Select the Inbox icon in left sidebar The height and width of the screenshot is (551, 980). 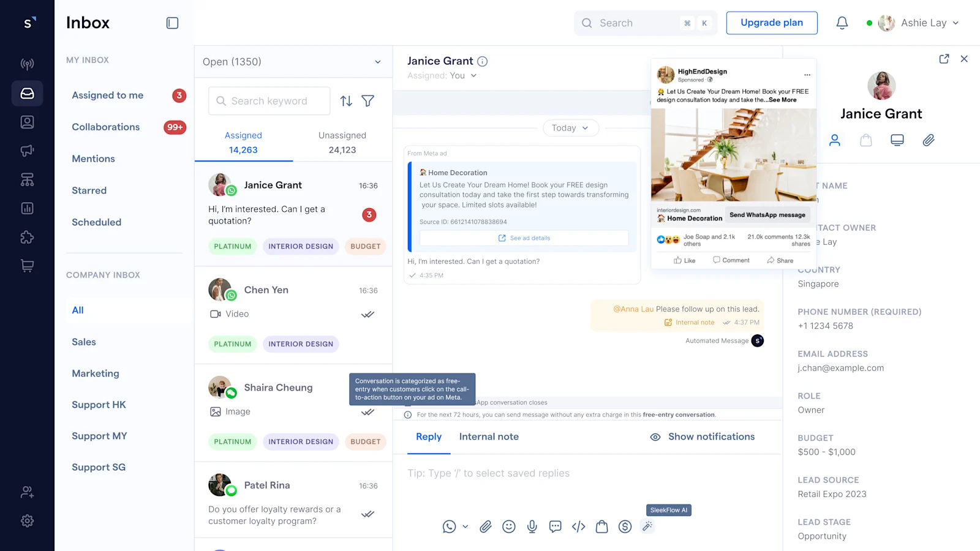(x=27, y=93)
